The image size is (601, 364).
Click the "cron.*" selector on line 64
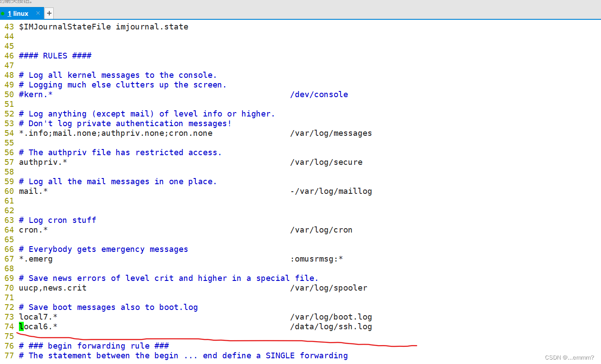[33, 230]
